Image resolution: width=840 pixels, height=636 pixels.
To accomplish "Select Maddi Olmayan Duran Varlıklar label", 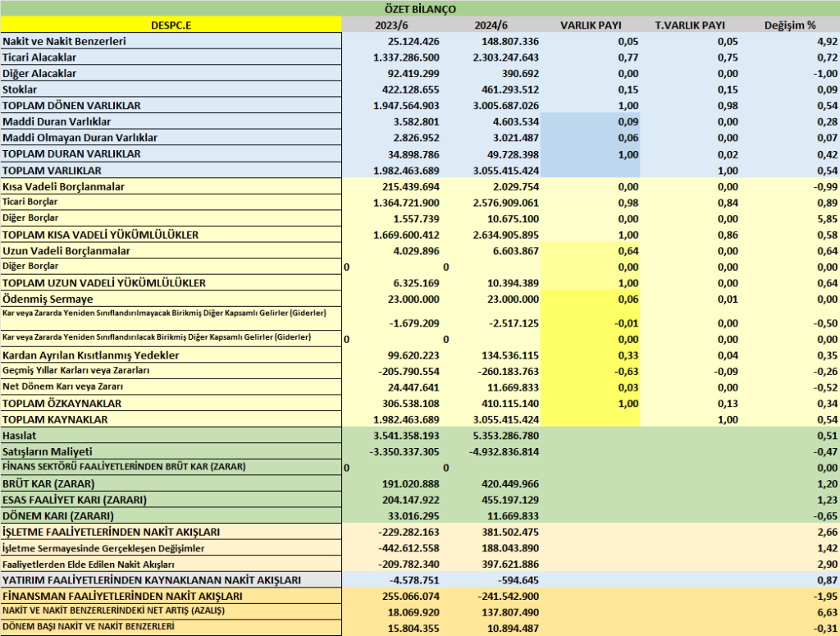I will click(x=171, y=138).
